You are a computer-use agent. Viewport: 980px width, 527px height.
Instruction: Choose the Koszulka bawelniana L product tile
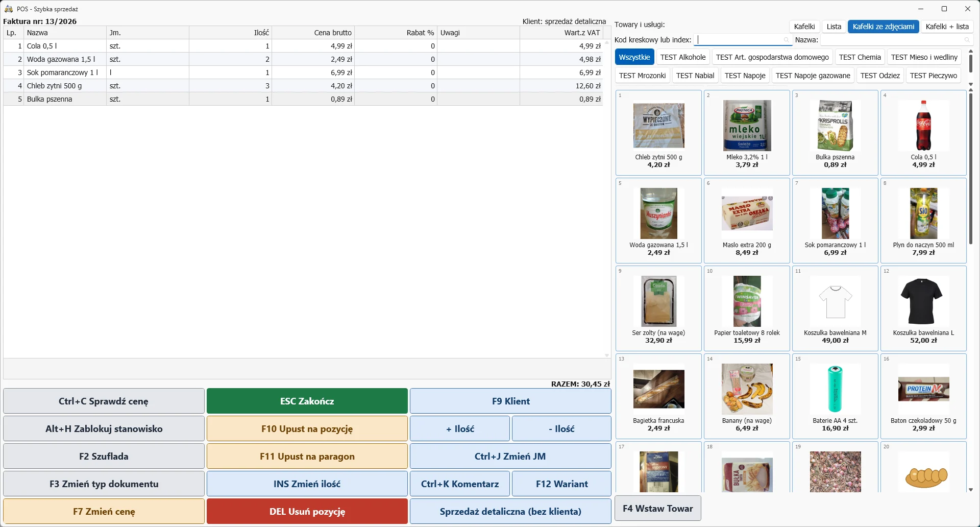click(923, 308)
